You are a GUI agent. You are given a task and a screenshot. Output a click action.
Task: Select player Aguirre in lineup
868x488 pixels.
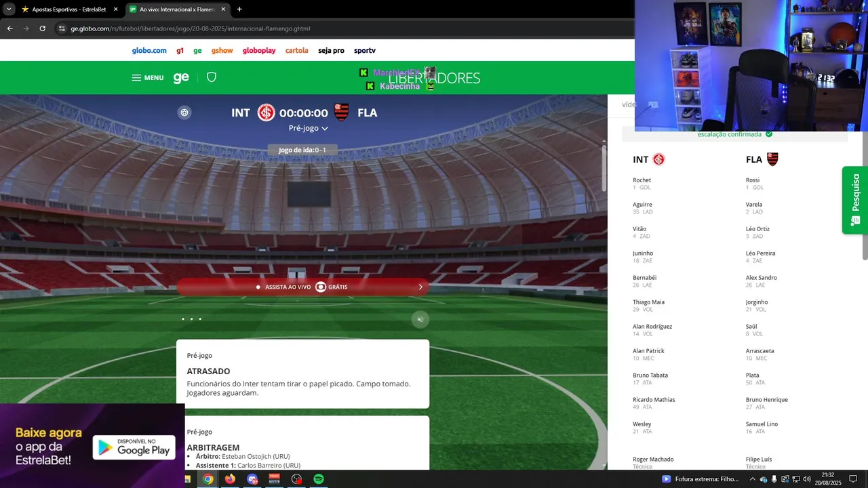(x=642, y=205)
